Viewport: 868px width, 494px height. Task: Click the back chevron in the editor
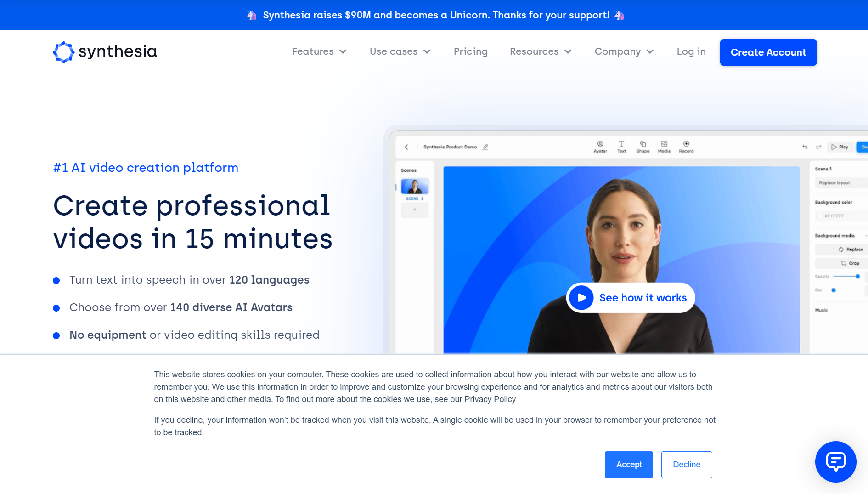[406, 147]
